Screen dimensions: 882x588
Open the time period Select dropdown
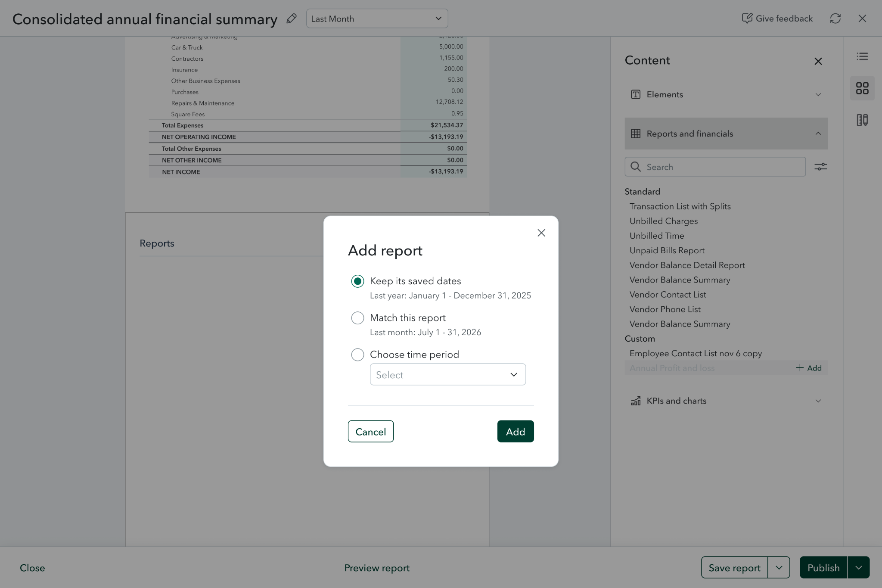[x=447, y=374]
